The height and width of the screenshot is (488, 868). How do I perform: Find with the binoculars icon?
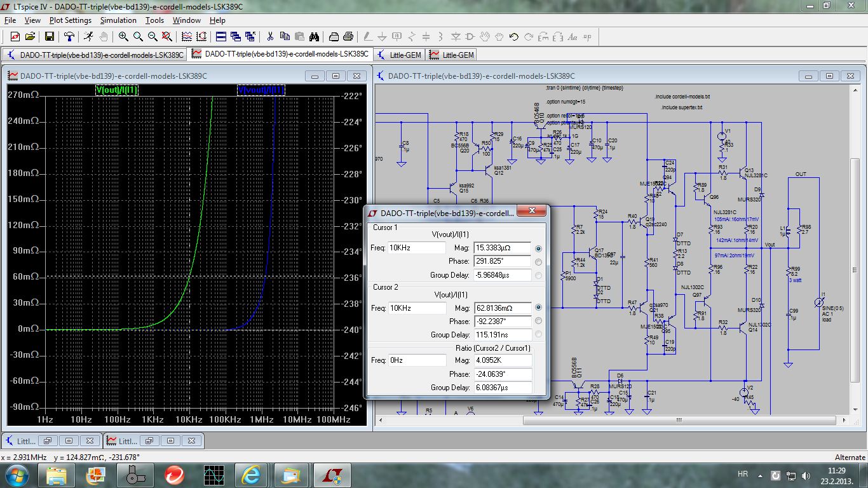coord(314,36)
